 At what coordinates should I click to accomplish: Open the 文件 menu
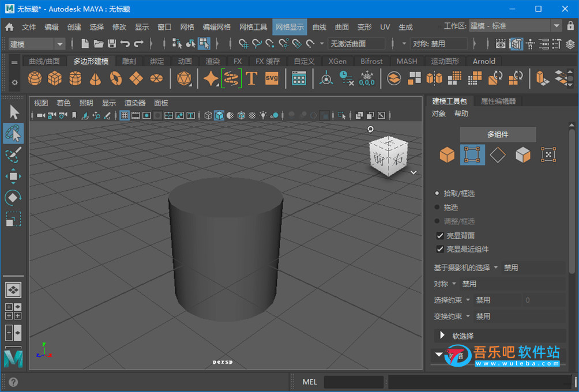(x=29, y=27)
